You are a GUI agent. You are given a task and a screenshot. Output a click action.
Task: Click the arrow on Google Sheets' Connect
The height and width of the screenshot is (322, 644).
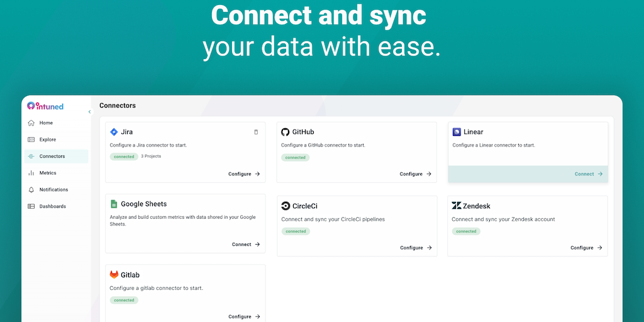tap(257, 245)
